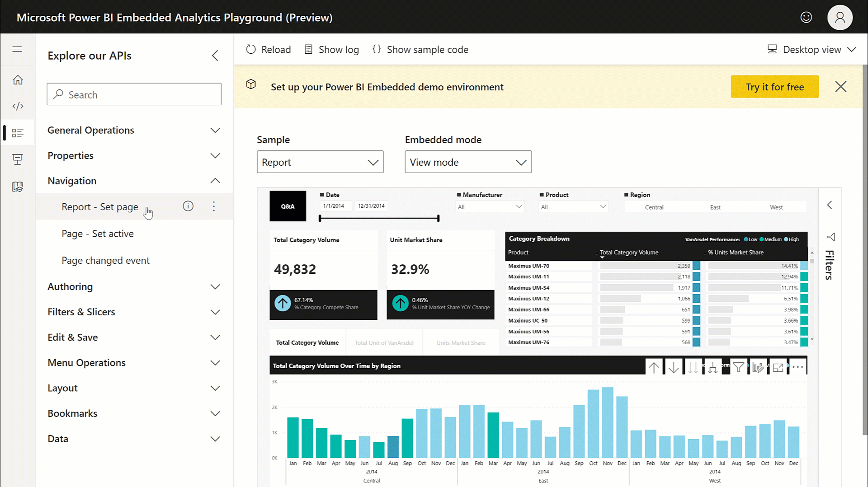Select the Page - Set active menu item
868x487 pixels.
coord(97,234)
